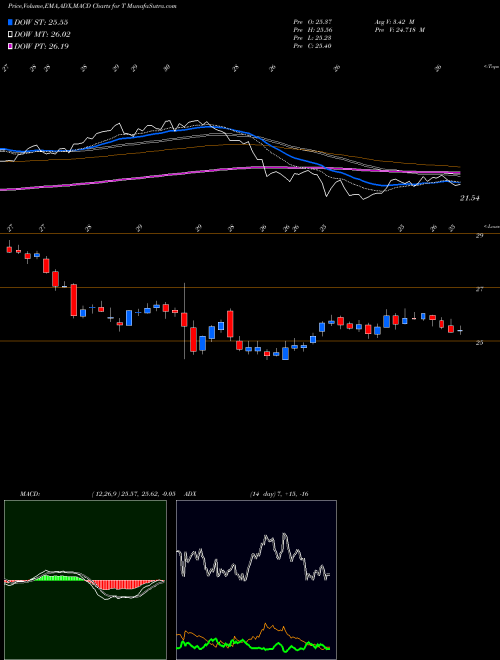Viewport: 500px width, 660px height.
Task: Click the "DOW ST: 25.53" legend label
Action: 41,22
